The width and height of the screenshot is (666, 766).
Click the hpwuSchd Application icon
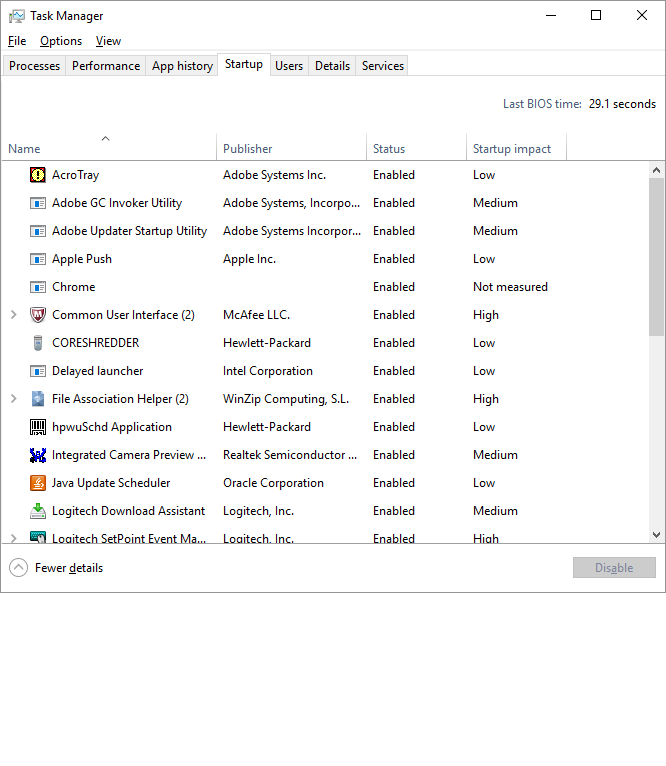point(38,427)
